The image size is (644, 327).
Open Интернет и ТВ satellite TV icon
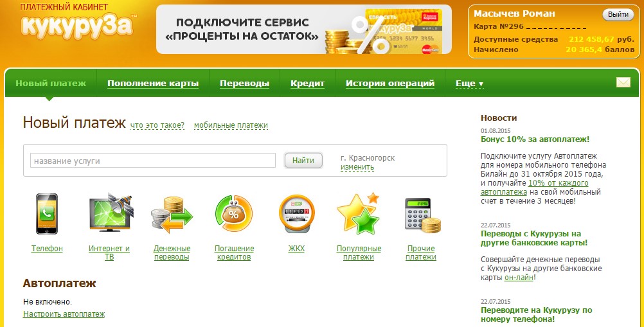110,212
